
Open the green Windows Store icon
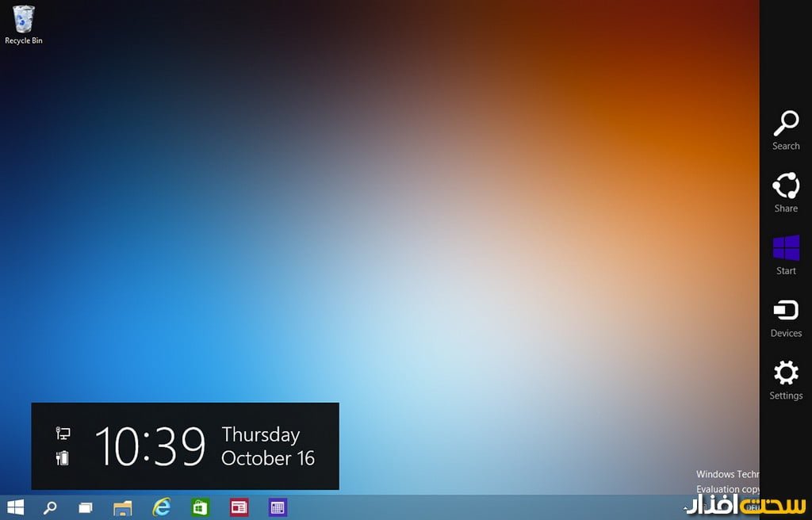pos(201,507)
